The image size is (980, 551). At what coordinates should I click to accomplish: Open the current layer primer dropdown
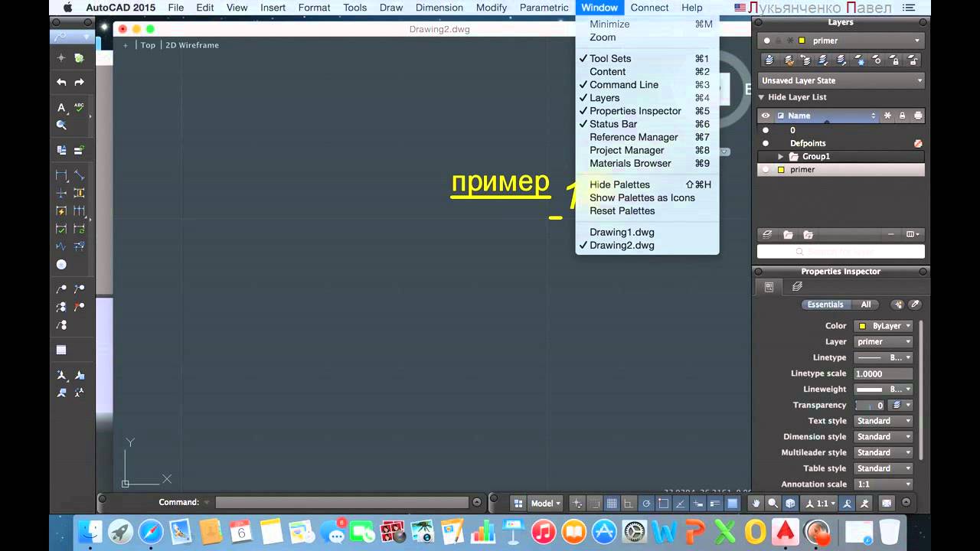[x=841, y=41]
